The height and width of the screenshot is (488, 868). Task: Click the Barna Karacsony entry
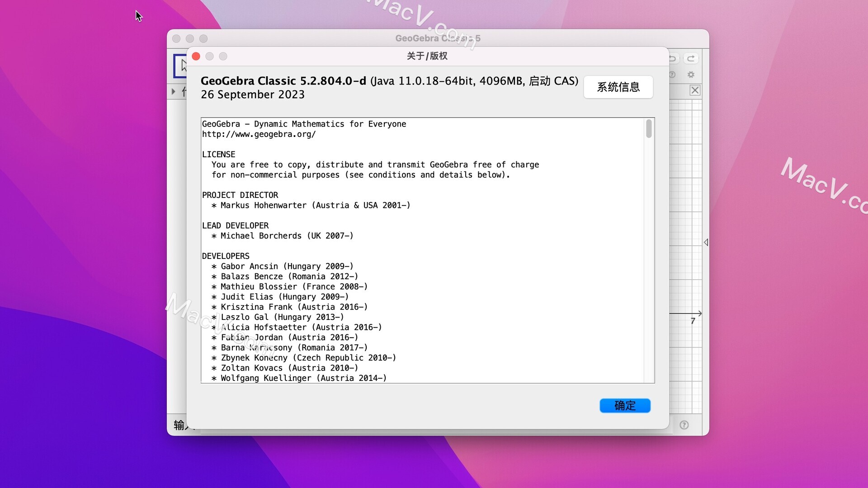click(289, 347)
